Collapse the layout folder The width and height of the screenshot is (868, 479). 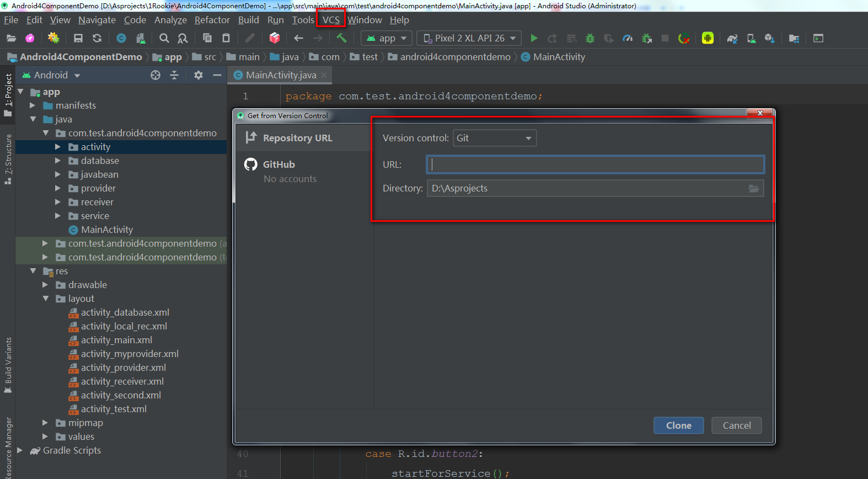[45, 299]
